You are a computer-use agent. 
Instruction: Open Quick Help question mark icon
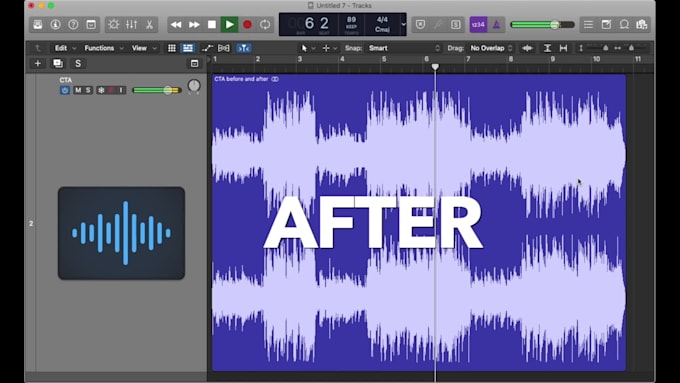(73, 25)
